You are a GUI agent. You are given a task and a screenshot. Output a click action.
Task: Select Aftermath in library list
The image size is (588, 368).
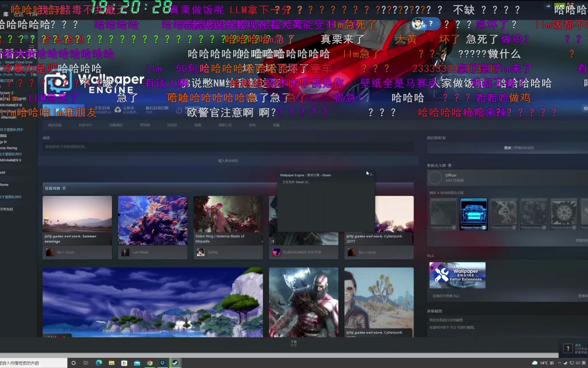coord(8,117)
